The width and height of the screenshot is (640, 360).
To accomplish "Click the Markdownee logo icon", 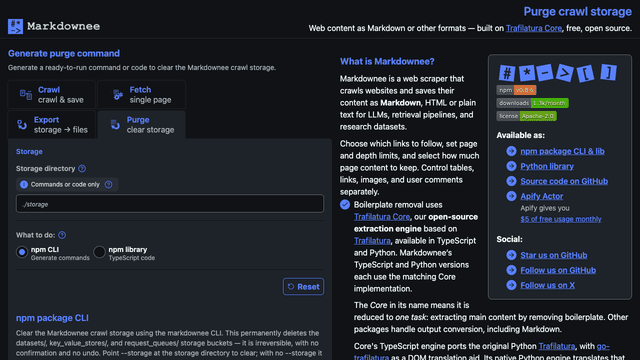I will click(x=16, y=27).
